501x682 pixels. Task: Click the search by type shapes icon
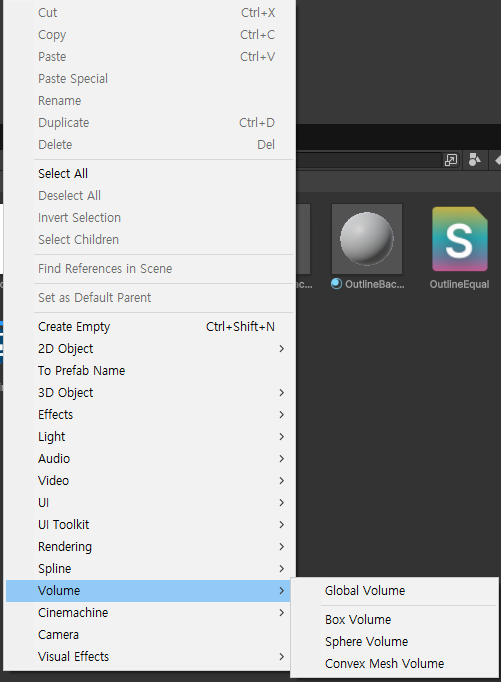[474, 160]
